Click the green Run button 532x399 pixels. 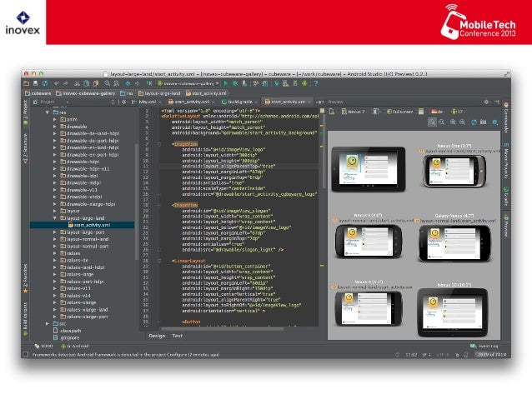tap(226, 83)
